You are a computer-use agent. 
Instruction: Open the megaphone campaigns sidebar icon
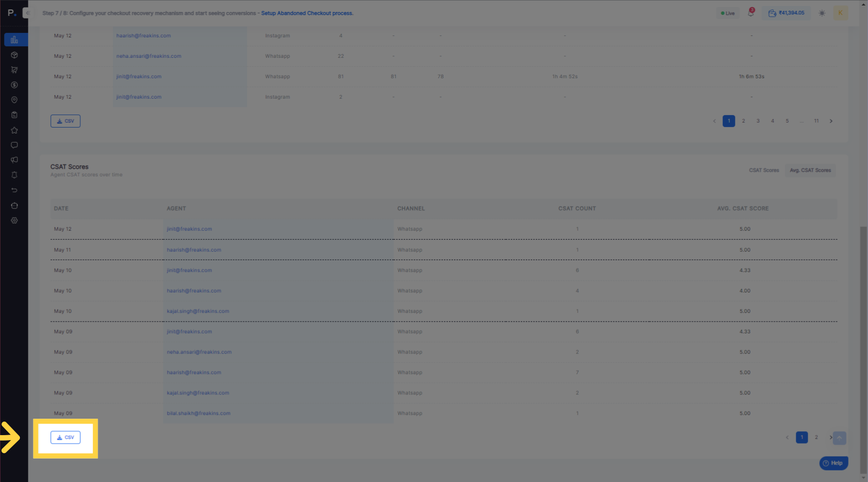(14, 160)
